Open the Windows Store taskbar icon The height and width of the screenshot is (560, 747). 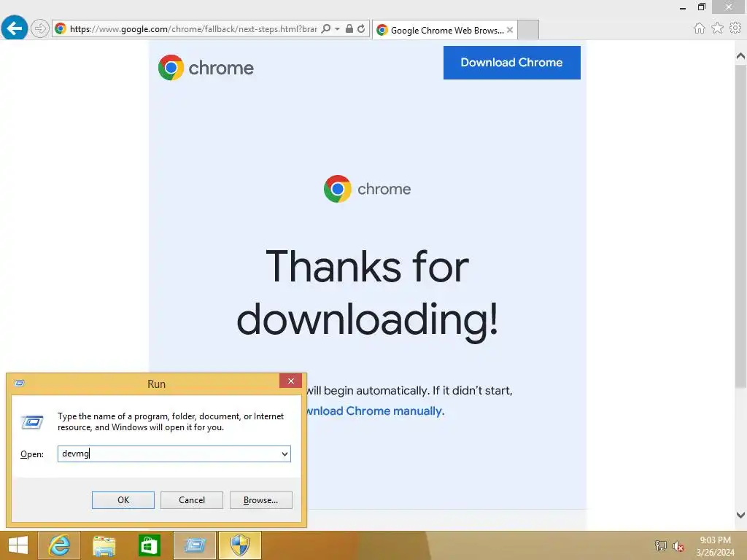149,545
